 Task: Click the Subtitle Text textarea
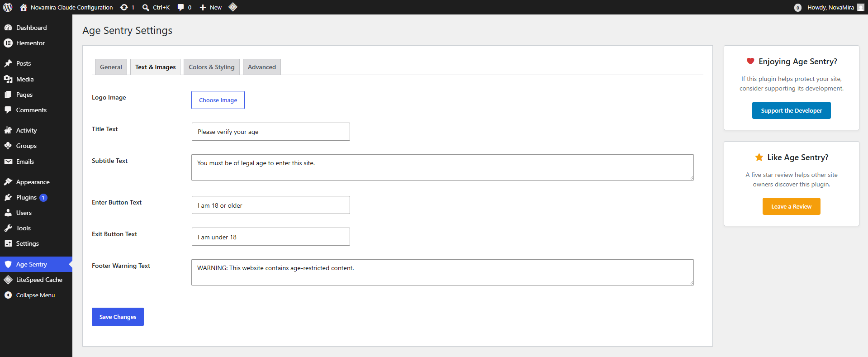click(442, 167)
